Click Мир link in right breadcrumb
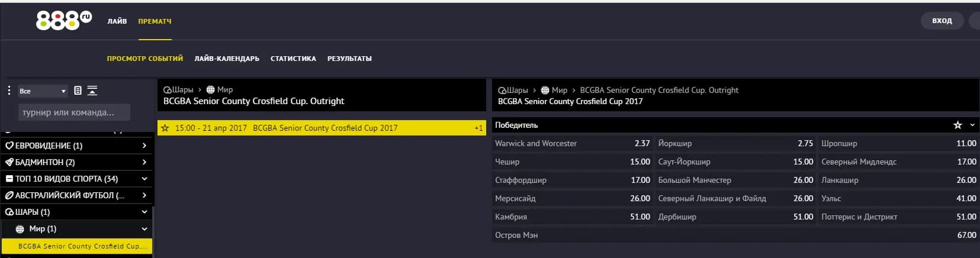 pos(560,91)
